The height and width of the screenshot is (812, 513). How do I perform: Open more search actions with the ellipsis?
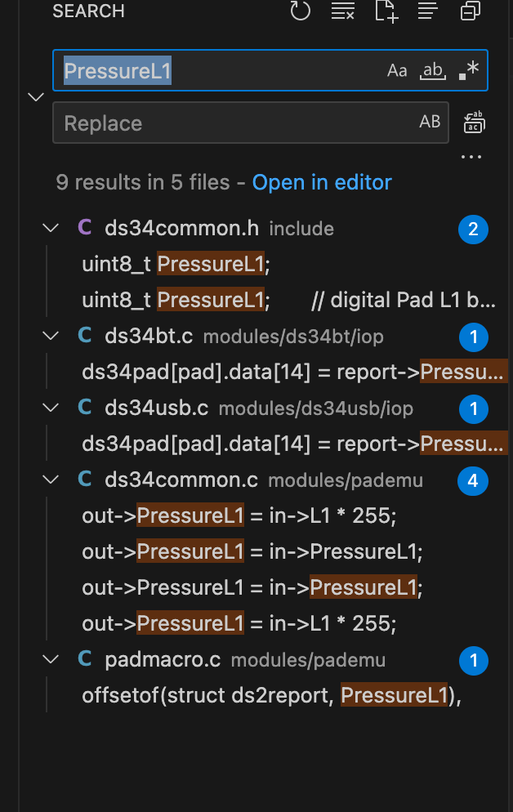471,156
